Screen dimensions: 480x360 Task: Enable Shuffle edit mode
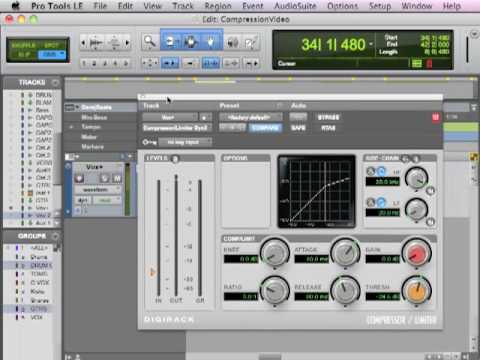coord(23,45)
